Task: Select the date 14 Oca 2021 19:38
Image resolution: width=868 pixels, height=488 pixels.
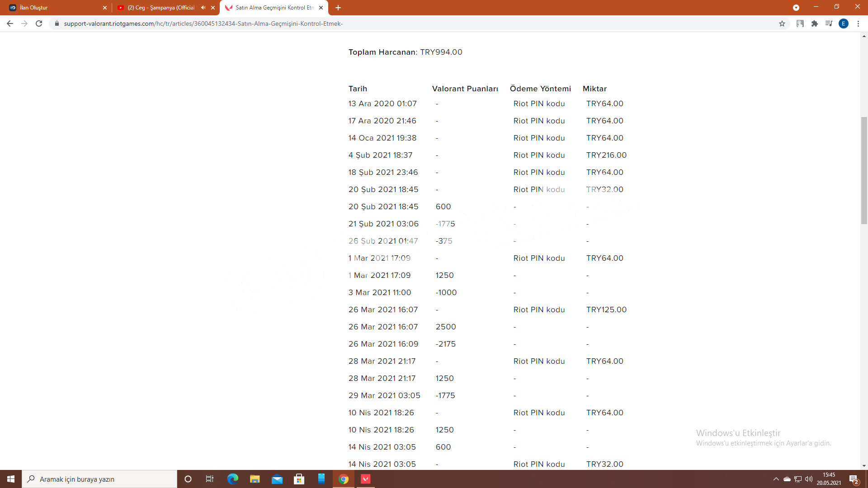Action: (x=382, y=138)
